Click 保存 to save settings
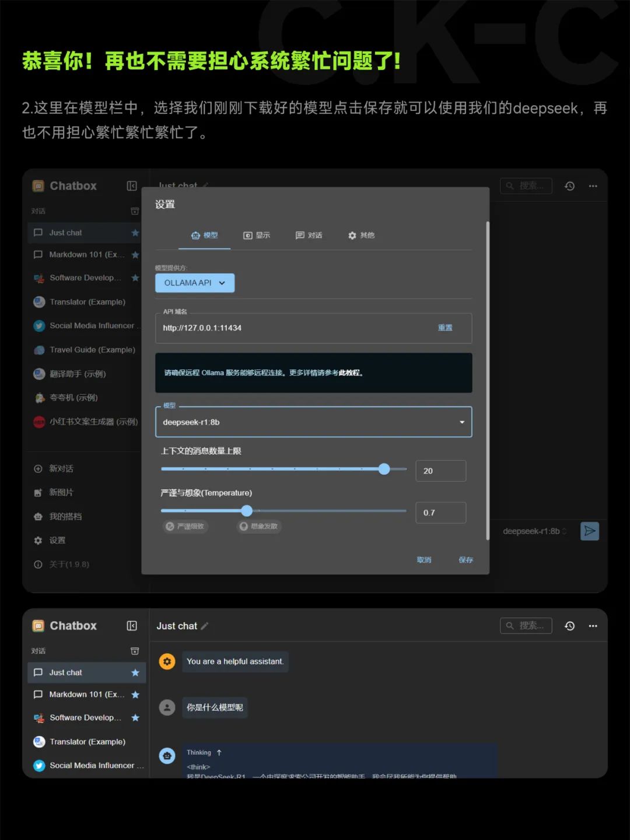This screenshot has width=630, height=840. coord(466,560)
